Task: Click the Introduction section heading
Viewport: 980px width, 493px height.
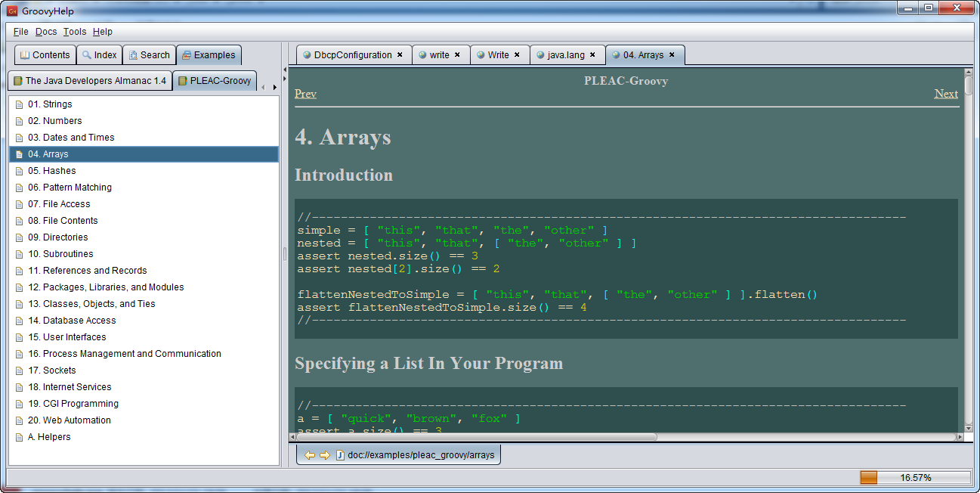Action: (x=344, y=175)
